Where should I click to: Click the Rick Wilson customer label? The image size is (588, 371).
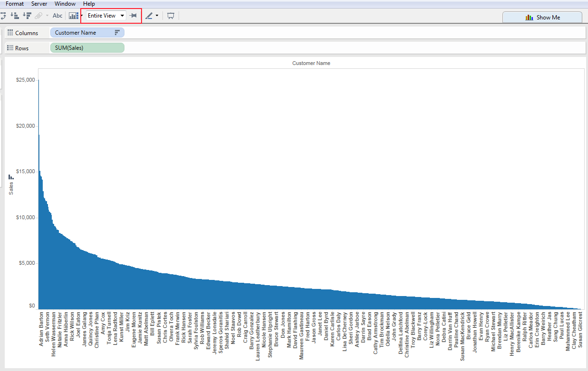72,325
